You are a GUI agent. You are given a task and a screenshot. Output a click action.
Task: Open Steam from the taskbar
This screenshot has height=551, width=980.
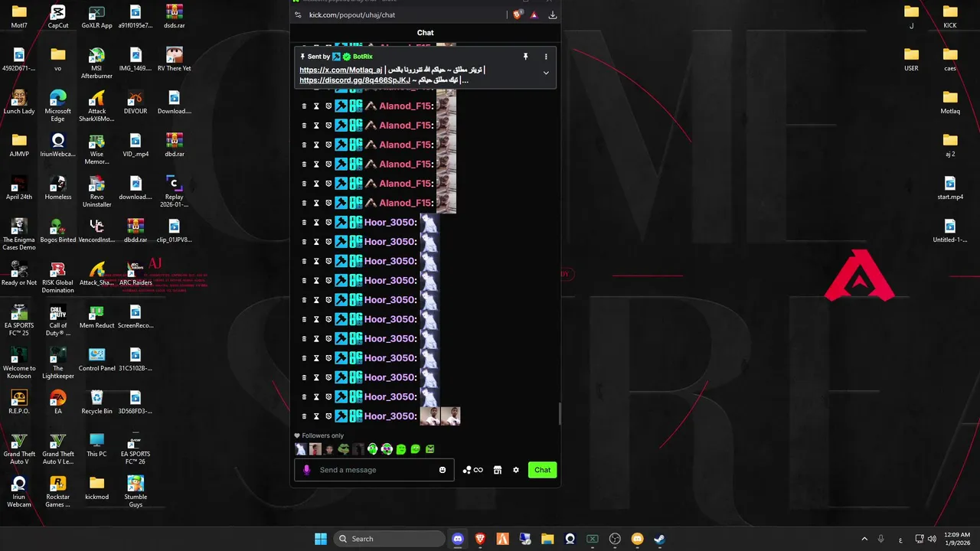pos(659,539)
